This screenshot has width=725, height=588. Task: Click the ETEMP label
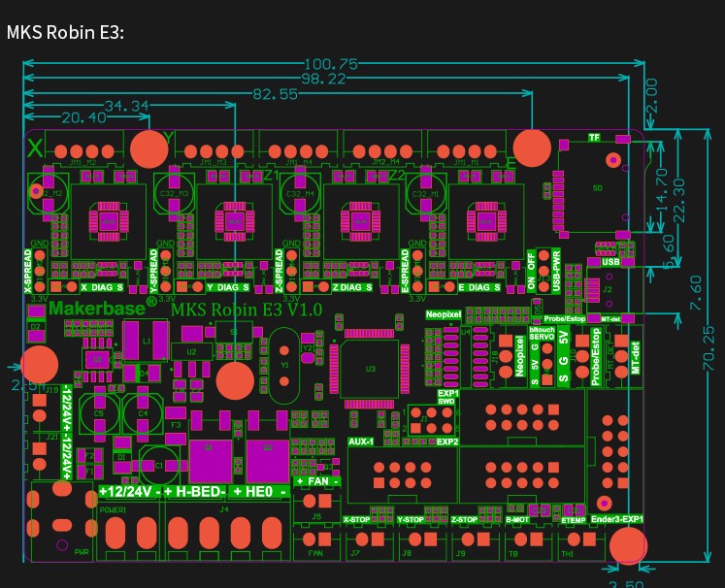pyautogui.click(x=574, y=520)
